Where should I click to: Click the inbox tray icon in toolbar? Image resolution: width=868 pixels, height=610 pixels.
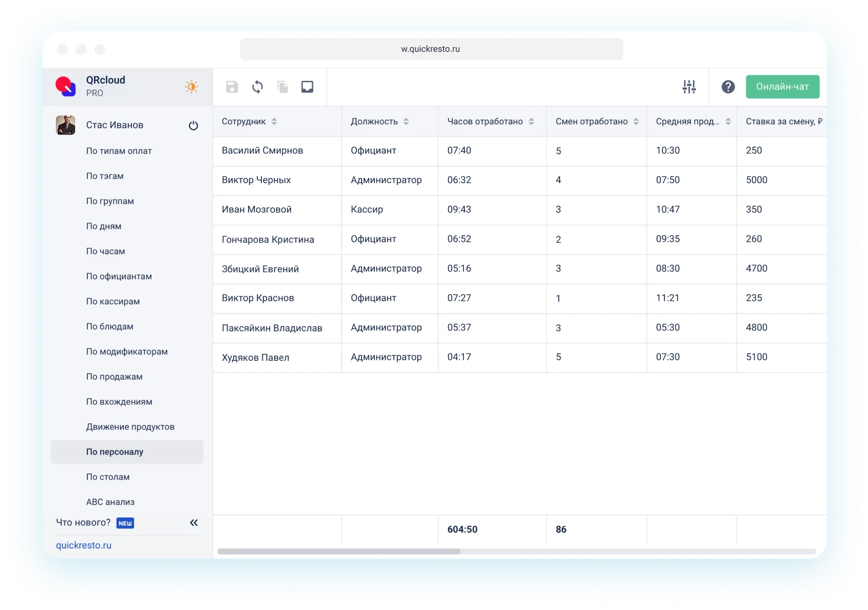pyautogui.click(x=307, y=87)
